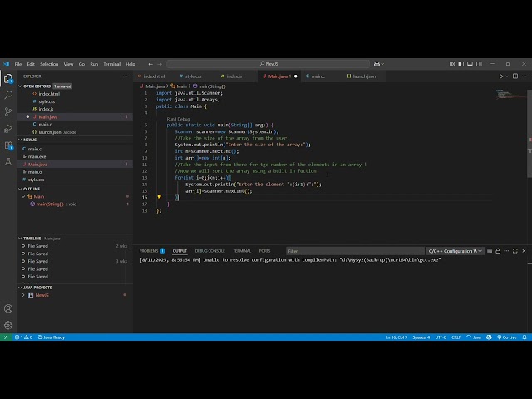This screenshot has height=399, width=532.
Task: Open the Run and Debug view
Action: 8,128
